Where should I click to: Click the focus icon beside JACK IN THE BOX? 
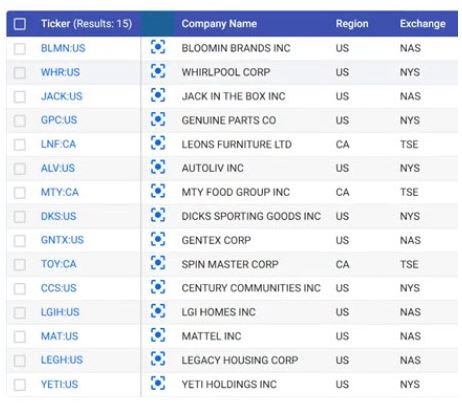coord(158,95)
